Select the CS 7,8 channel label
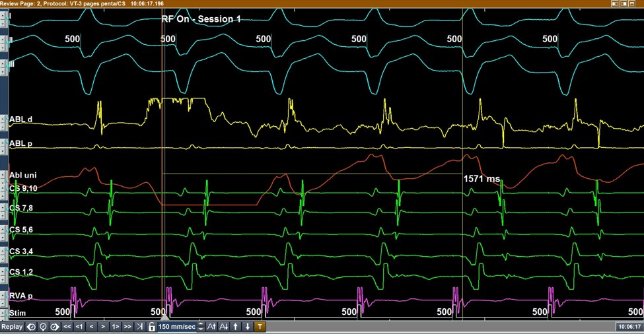644x334 pixels. coord(21,208)
